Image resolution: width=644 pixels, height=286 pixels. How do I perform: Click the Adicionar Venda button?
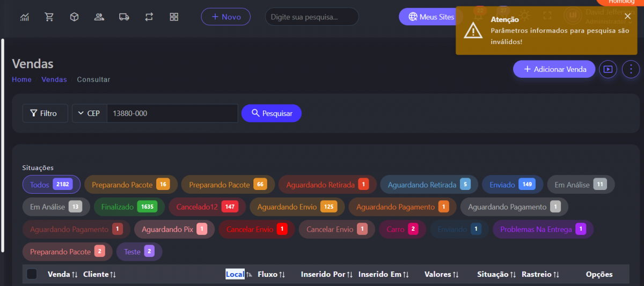pyautogui.click(x=553, y=69)
